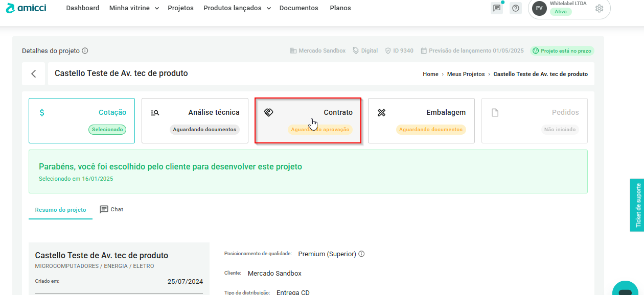Viewport: 644px width, 295px height.
Task: Click Meus Projetos breadcrumb link
Action: (466, 74)
